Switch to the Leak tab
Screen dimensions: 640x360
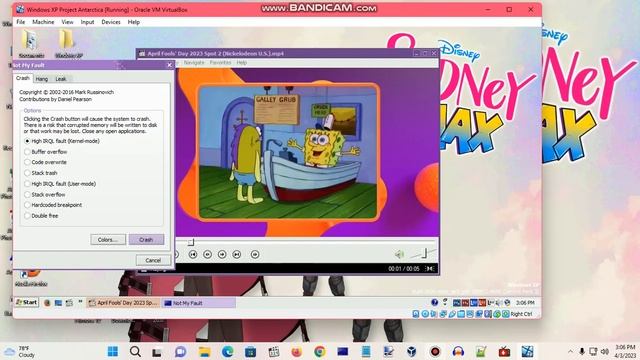coord(60,79)
